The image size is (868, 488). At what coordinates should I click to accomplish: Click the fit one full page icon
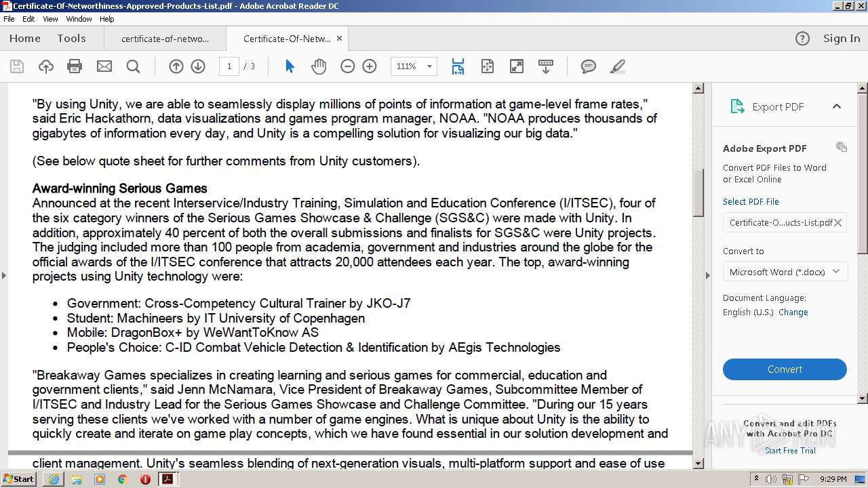pyautogui.click(x=487, y=66)
